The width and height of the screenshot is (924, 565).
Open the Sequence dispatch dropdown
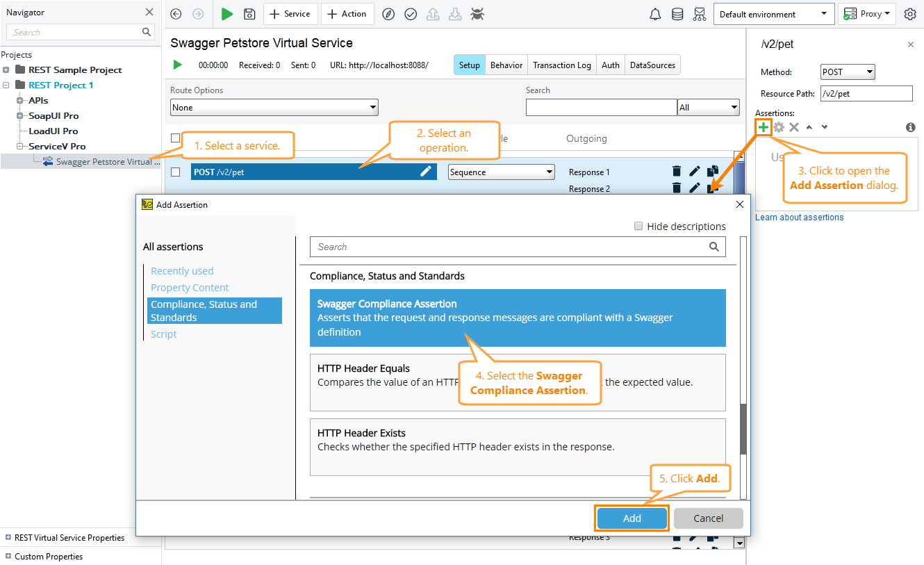coord(502,172)
